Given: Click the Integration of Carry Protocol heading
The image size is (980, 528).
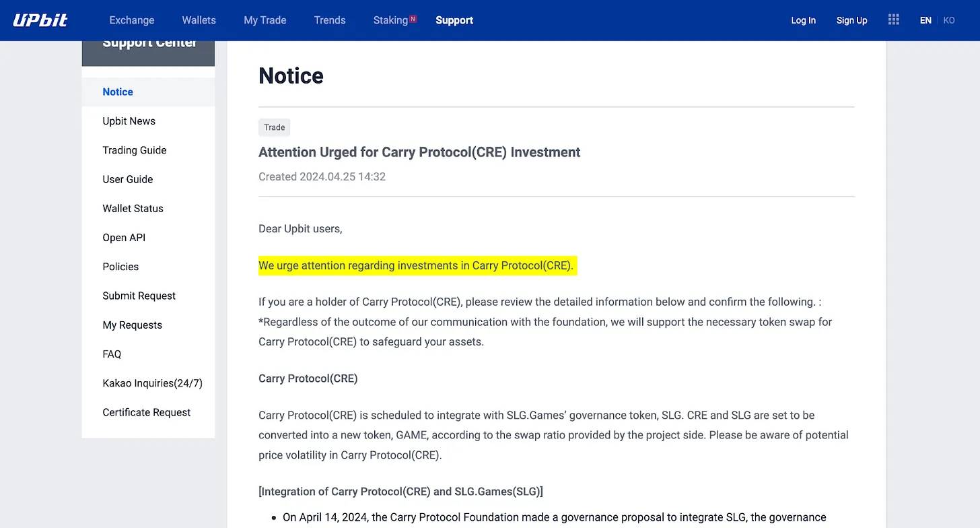Looking at the screenshot, I should [400, 492].
